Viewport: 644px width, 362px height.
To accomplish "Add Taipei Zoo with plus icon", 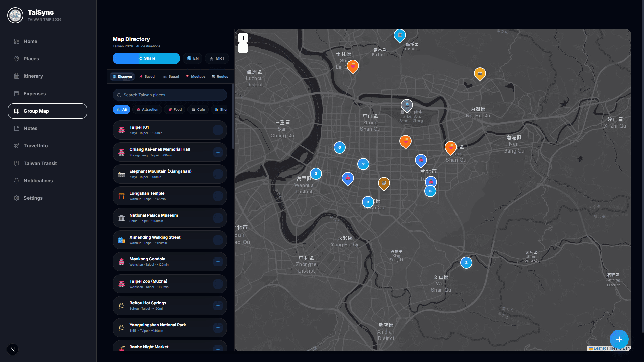I will point(218,284).
